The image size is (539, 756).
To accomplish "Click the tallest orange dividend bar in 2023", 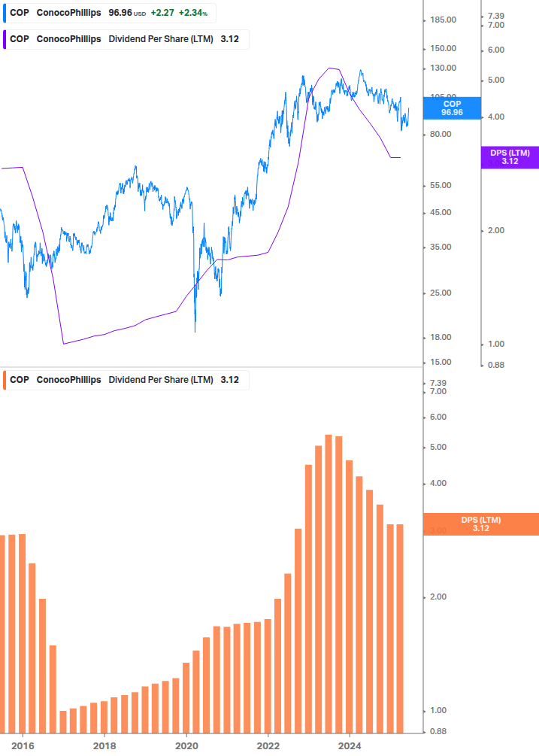I will (329, 584).
